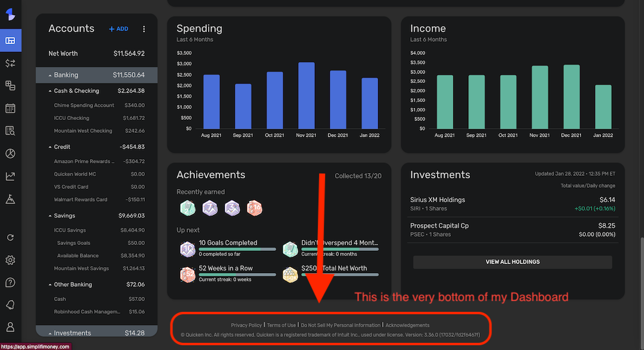Screen dimensions: 644x350
Task: Open the Investments trend chart icon
Action: [10, 176]
